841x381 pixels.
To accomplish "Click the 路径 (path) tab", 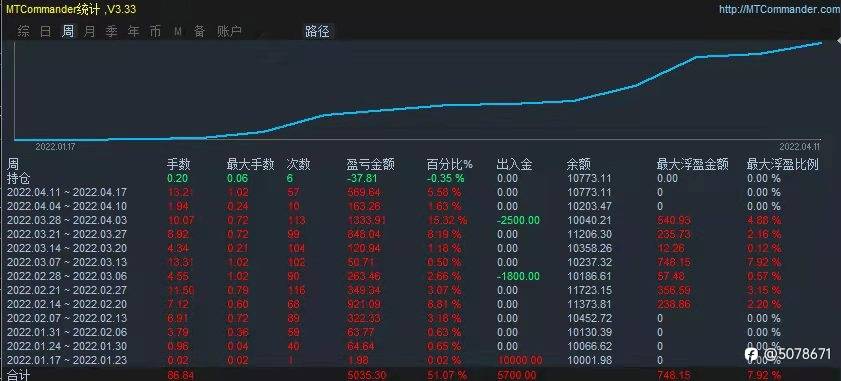I will point(317,32).
